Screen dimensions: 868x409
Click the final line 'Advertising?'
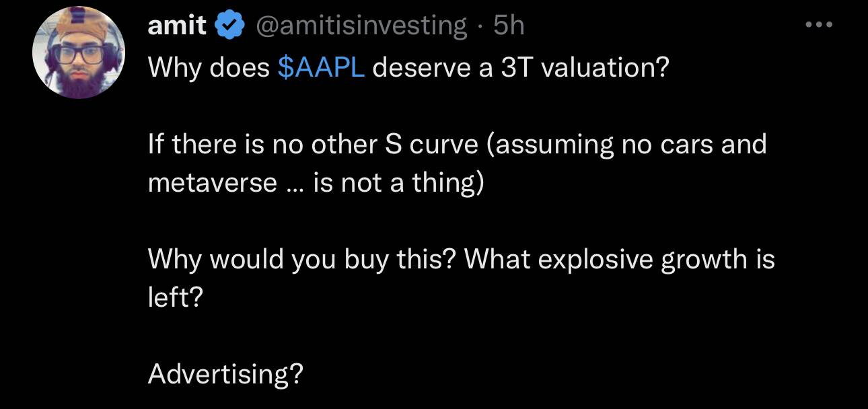(225, 374)
